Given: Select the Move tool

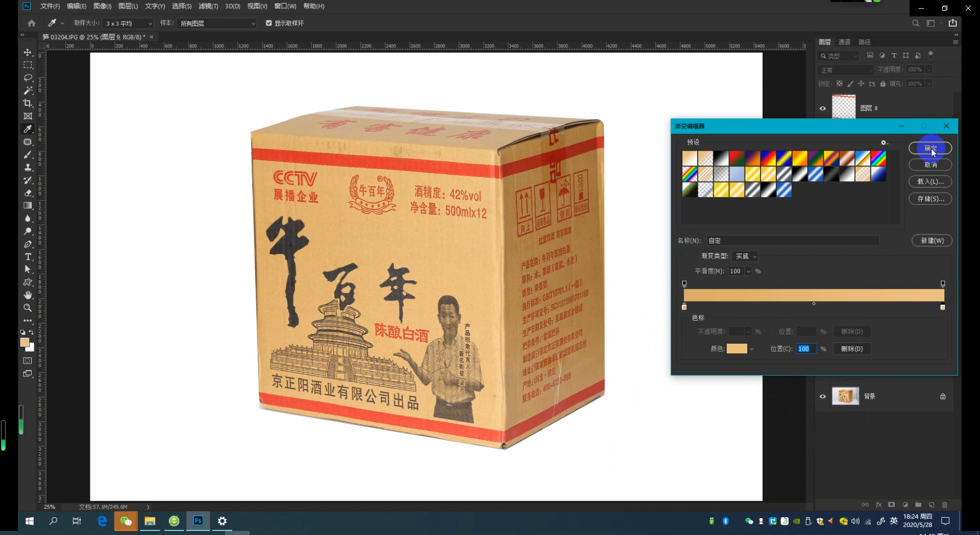Looking at the screenshot, I should point(28,52).
